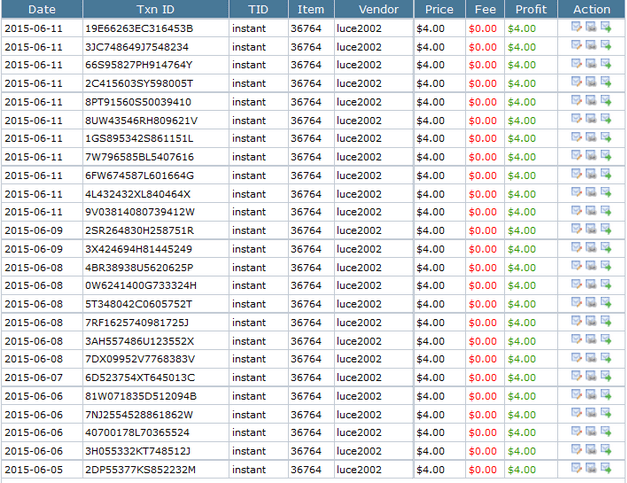Viewport: 627px width, 483px height.
Task: Click green-arrow mail icon for txn 7DX09952V7768383V
Action: [606, 357]
